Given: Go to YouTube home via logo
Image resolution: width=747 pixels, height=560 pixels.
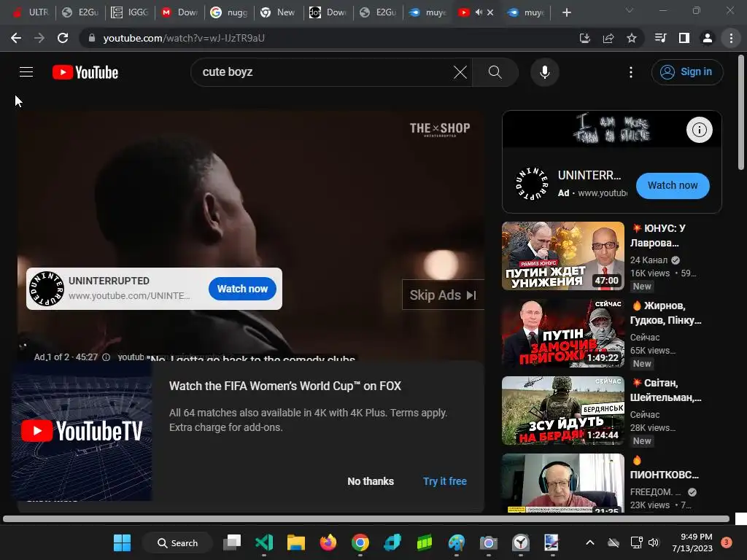Looking at the screenshot, I should (85, 72).
